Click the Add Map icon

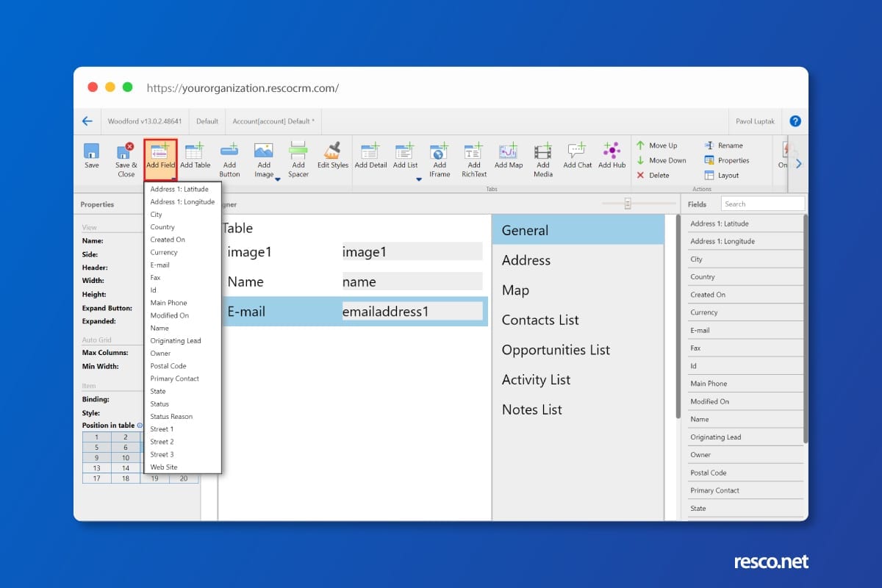point(508,152)
